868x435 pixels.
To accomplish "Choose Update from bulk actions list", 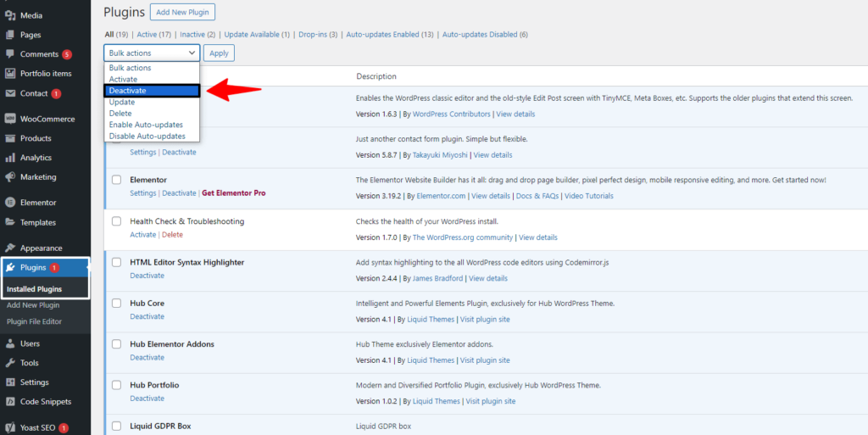I will click(152, 103).
